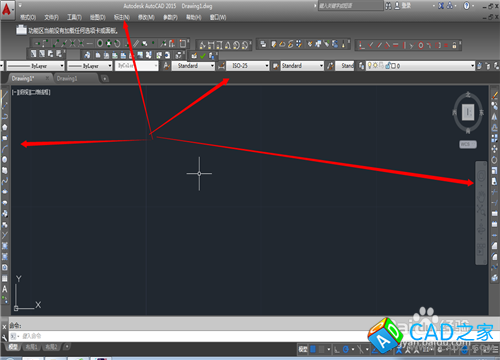Open the 绘图(D) menu
The width and height of the screenshot is (500, 360).
(98, 17)
